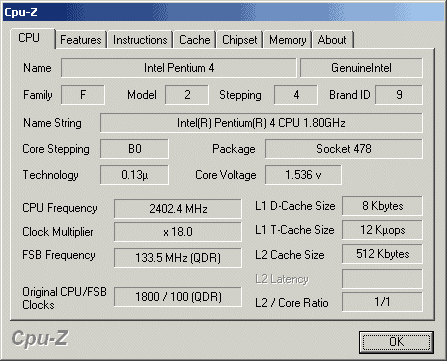Click the Core Stepping value B0
The image size is (447, 361).
click(134, 149)
